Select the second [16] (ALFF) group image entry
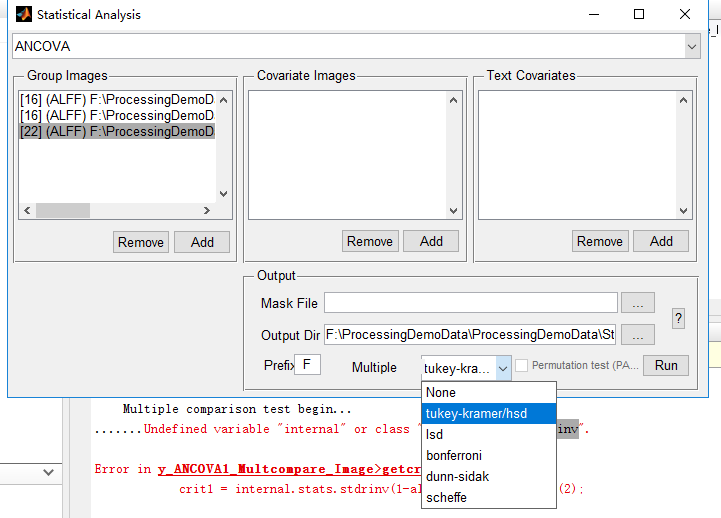The width and height of the screenshot is (721, 518). [117, 115]
